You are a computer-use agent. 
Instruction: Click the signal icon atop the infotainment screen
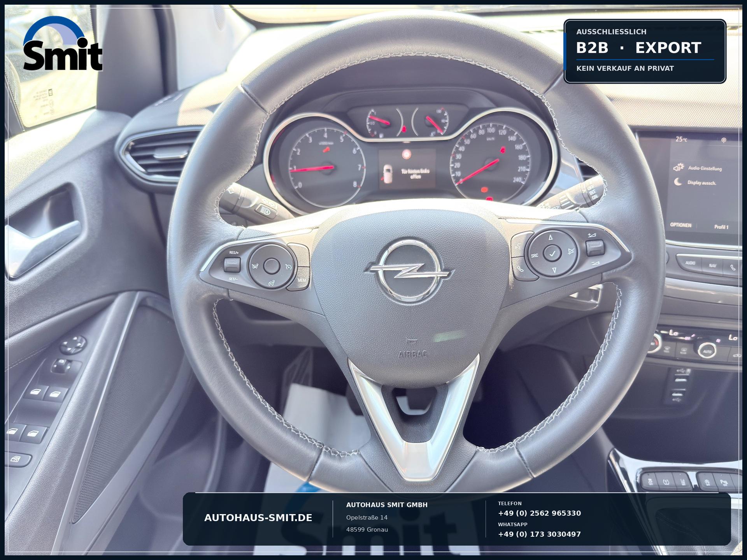tap(724, 140)
